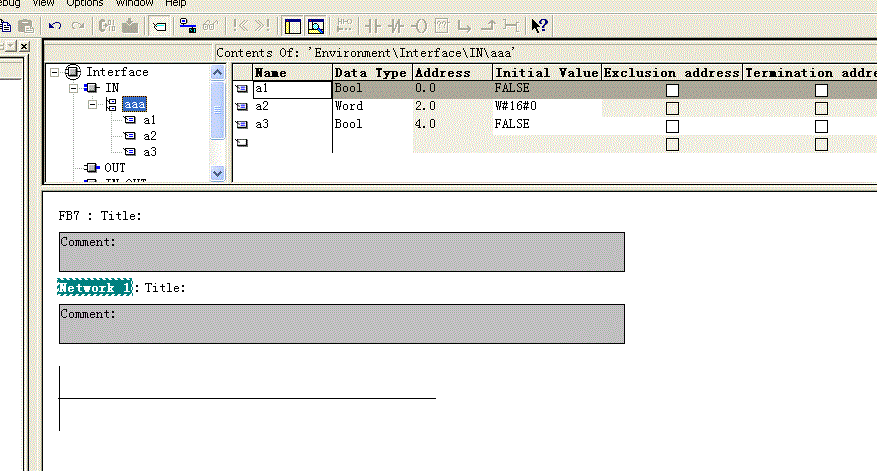Toggle the Monitor glasses icon
877x471 pixels.
[210, 26]
